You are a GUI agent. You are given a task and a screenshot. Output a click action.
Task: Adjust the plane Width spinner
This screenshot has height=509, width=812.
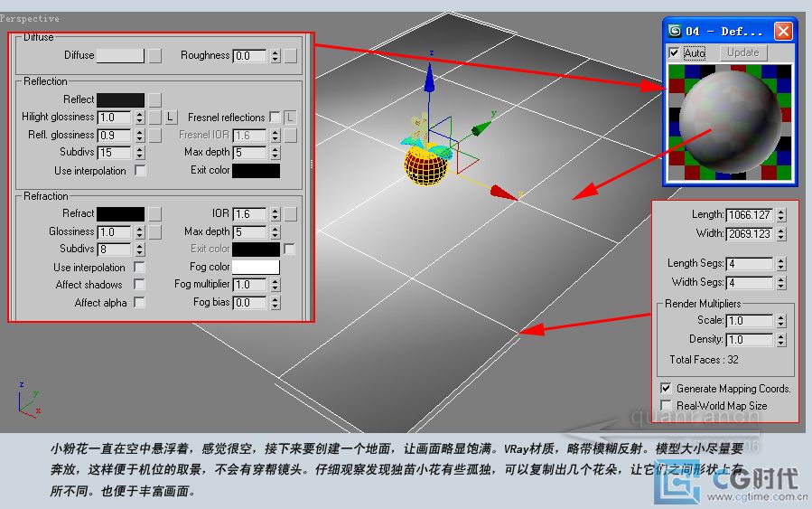[781, 234]
